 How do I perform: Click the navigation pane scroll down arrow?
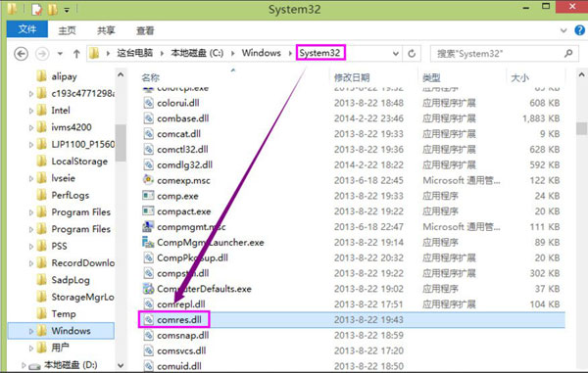(x=121, y=365)
